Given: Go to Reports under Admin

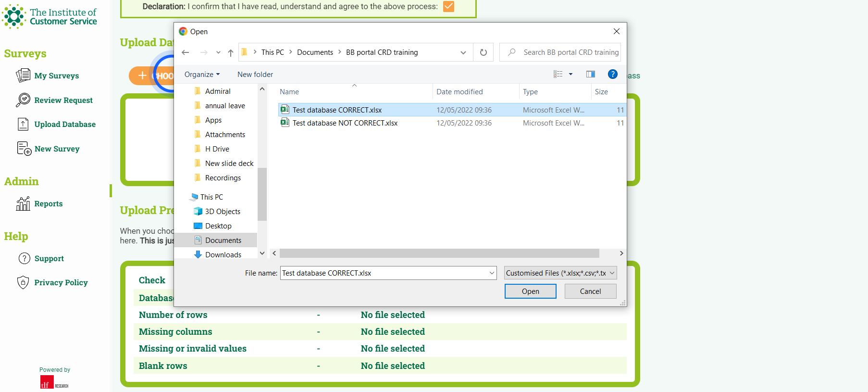Looking at the screenshot, I should coord(48,203).
